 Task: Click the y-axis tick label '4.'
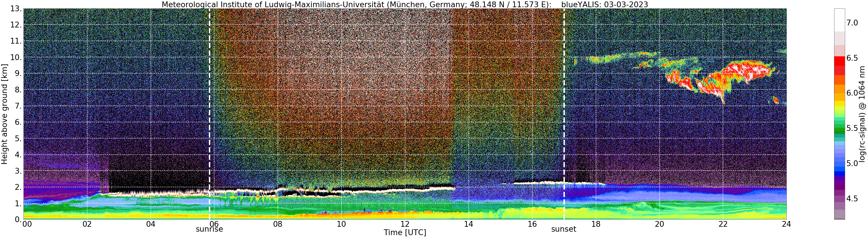[x=18, y=155]
